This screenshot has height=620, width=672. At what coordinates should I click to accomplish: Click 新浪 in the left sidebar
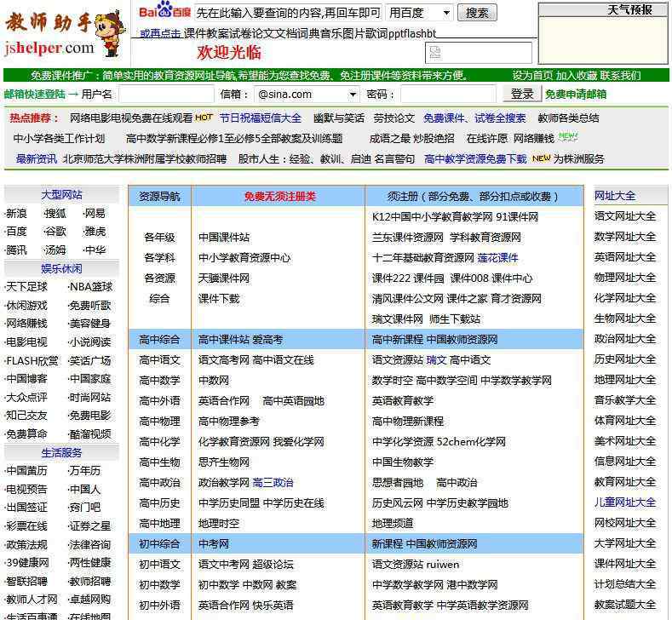pyautogui.click(x=16, y=213)
